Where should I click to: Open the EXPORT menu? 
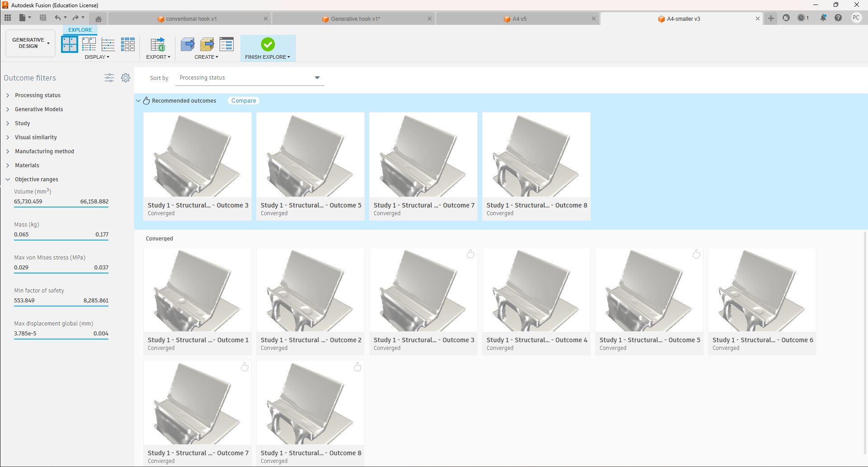click(x=158, y=57)
